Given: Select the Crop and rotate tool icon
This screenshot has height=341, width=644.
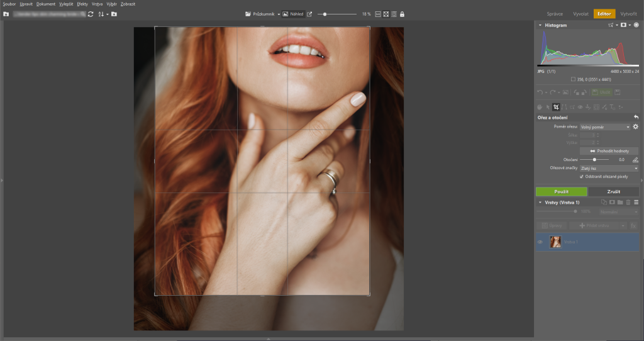Looking at the screenshot, I should pos(556,107).
